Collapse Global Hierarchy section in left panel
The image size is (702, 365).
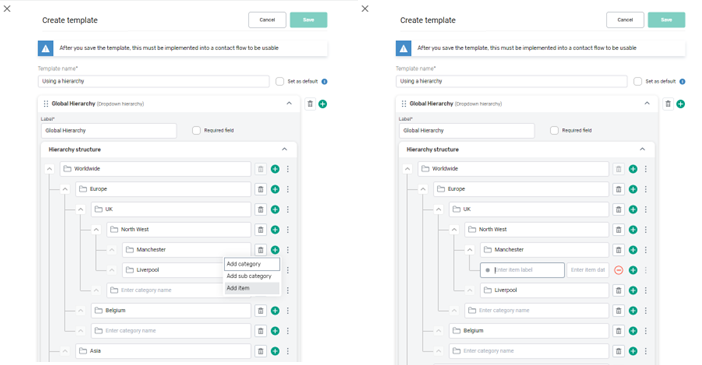(289, 103)
